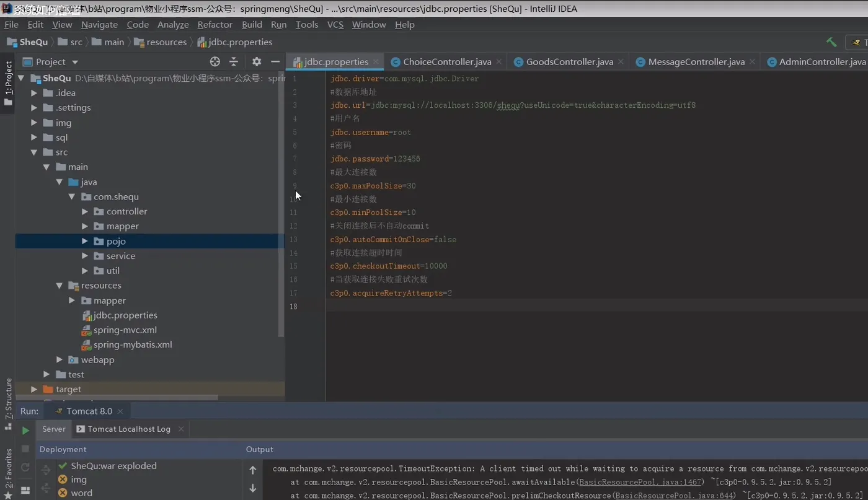868x500 pixels.
Task: Open the Tools menu
Action: pos(306,25)
